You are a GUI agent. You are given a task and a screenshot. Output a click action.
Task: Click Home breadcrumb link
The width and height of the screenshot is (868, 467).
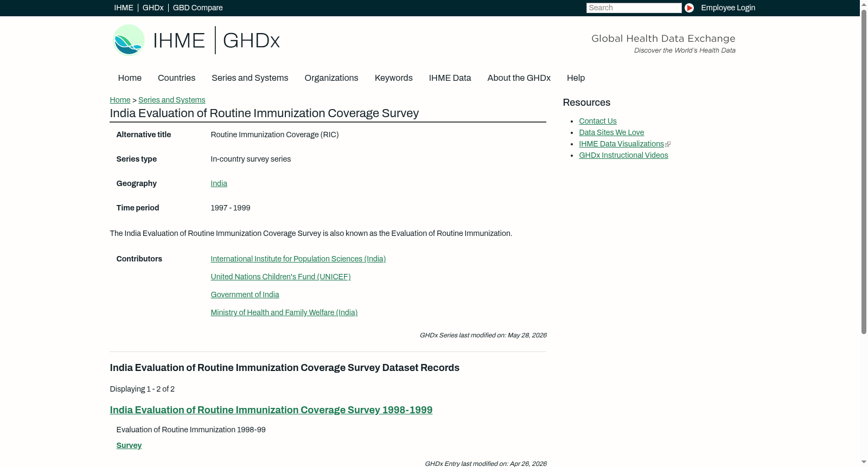(120, 100)
